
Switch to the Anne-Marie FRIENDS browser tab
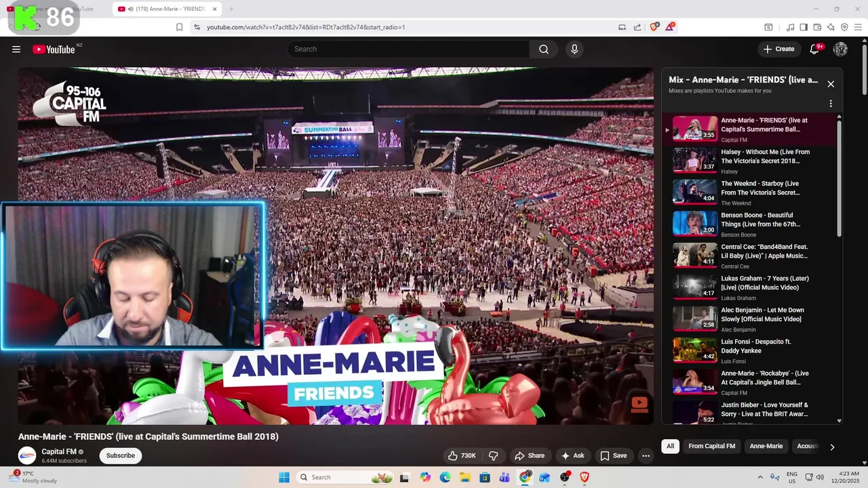167,9
